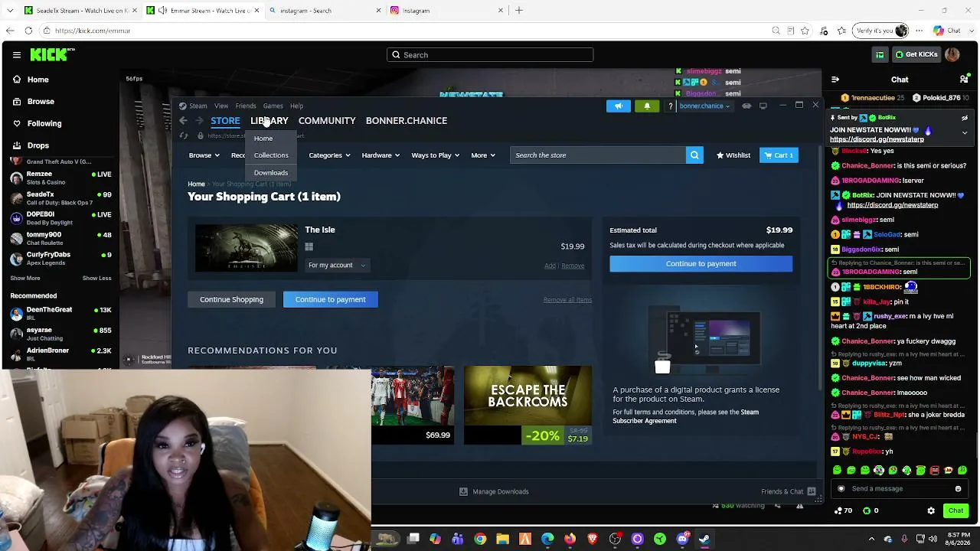980x551 pixels.
Task: Enter Steam Big Picture mode icon
Action: coord(763,106)
